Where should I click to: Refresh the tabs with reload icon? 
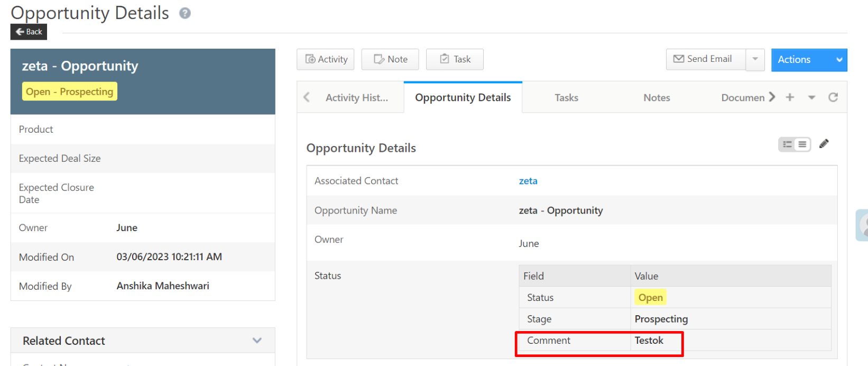833,97
